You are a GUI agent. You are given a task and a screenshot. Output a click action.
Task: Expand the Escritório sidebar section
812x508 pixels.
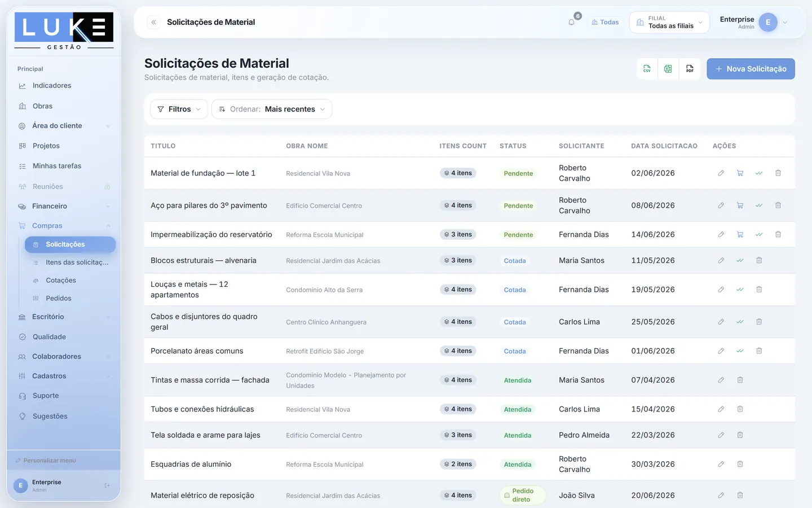pyautogui.click(x=64, y=317)
